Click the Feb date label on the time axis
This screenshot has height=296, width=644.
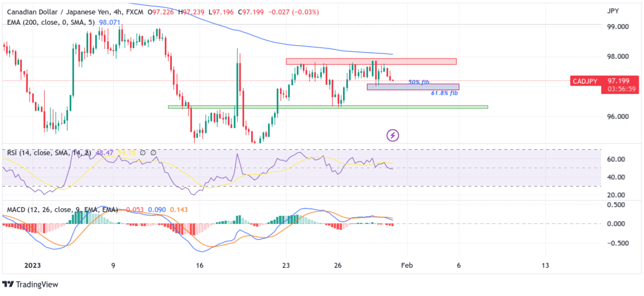coord(407,265)
